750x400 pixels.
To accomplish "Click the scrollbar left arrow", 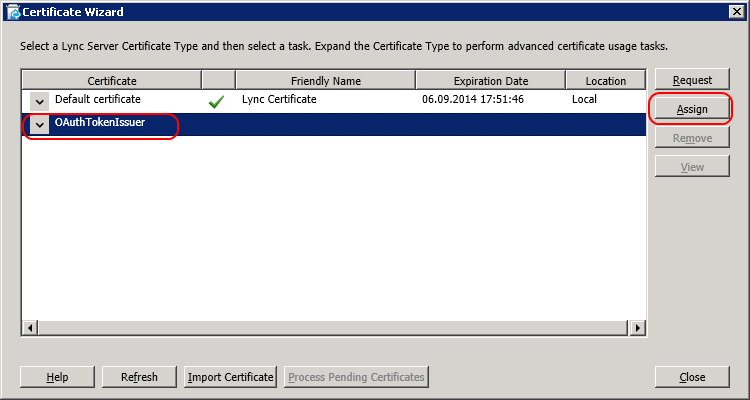I will pos(30,328).
